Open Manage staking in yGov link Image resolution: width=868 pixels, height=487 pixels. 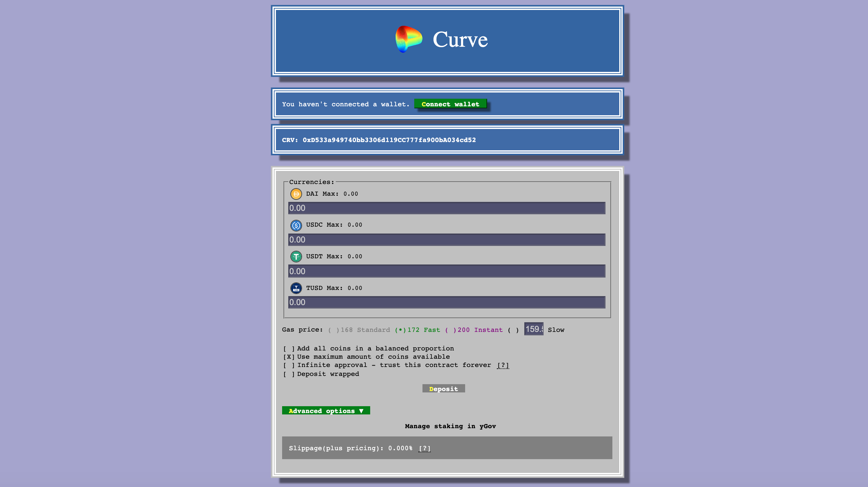(450, 426)
